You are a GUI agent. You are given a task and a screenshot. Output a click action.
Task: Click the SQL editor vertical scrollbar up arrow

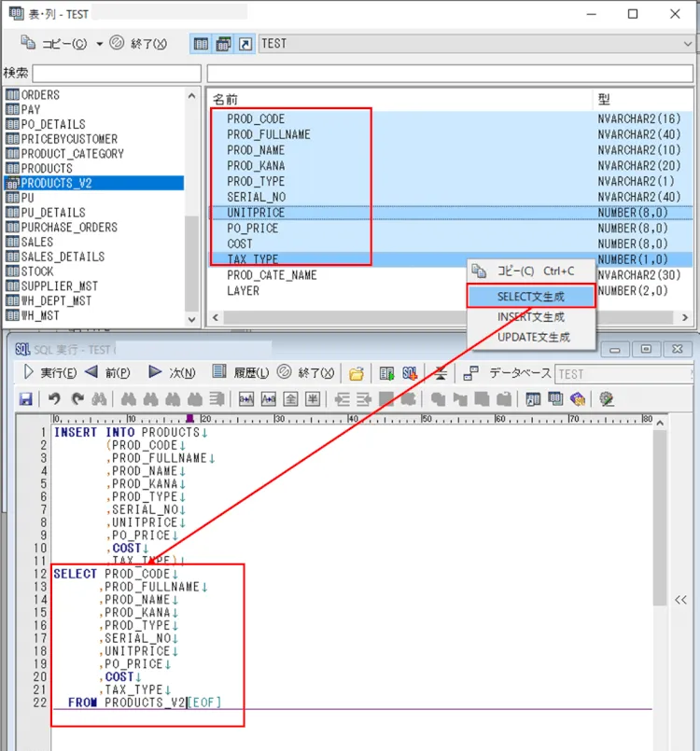click(x=660, y=423)
